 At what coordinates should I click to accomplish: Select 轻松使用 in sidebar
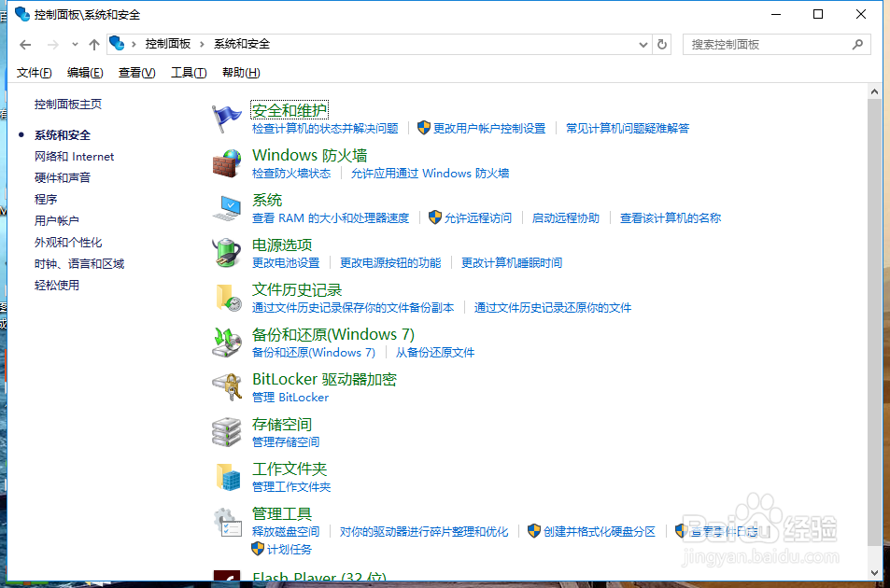pos(57,286)
